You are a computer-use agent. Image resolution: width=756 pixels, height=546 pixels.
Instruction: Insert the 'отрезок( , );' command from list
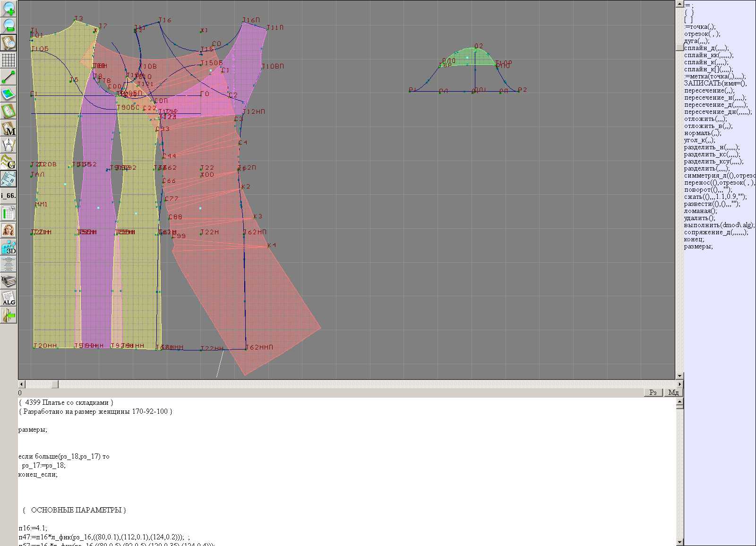pos(702,34)
